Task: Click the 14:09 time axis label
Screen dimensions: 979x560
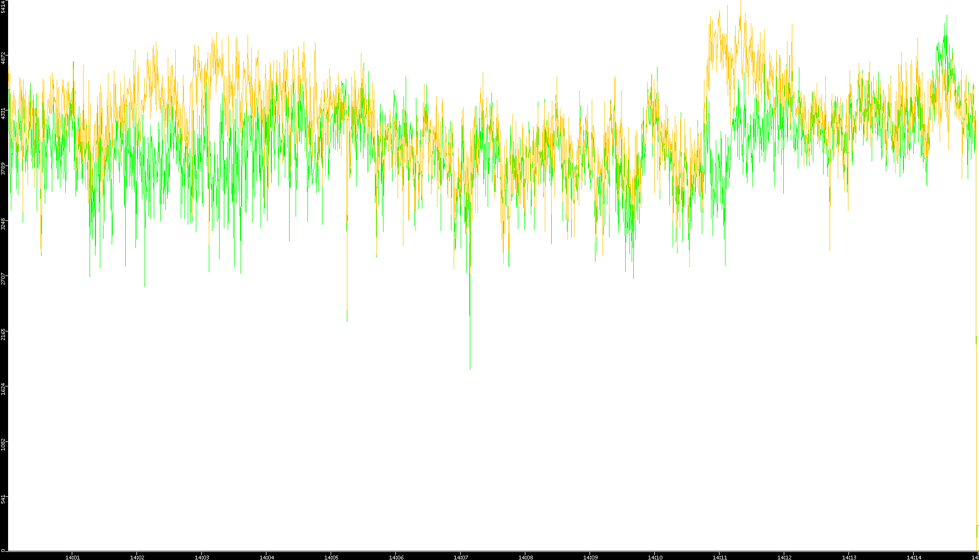Action: coord(590,557)
